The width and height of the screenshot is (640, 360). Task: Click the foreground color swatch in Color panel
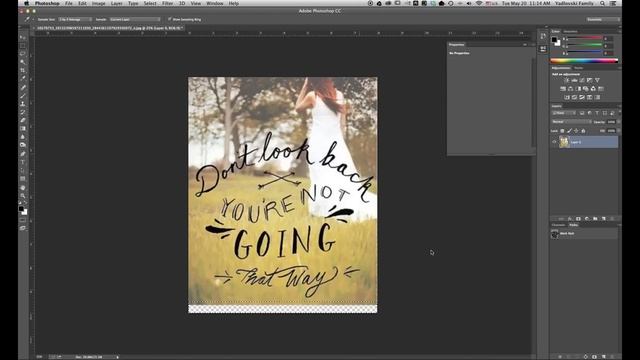[x=554, y=40]
